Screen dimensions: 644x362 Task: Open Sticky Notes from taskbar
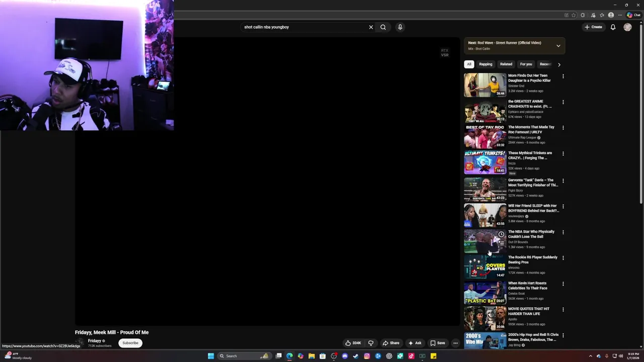(x=433, y=356)
